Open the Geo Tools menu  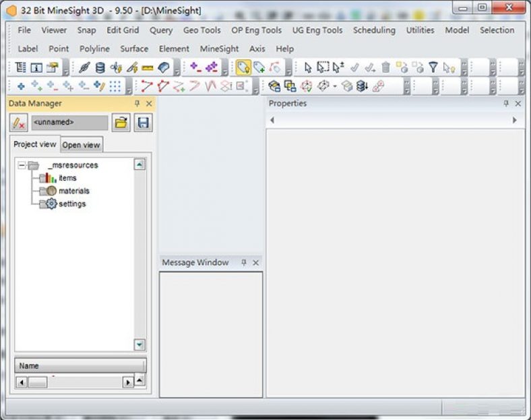(202, 30)
